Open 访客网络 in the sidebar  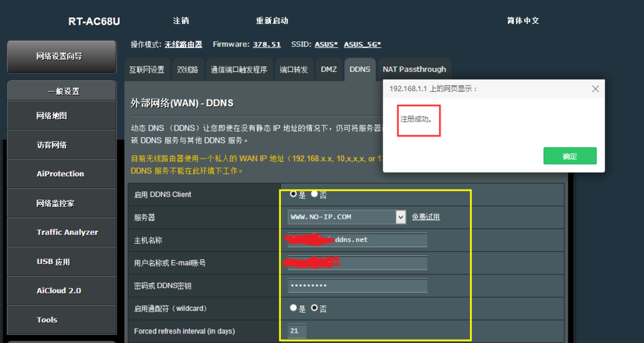pyautogui.click(x=62, y=145)
